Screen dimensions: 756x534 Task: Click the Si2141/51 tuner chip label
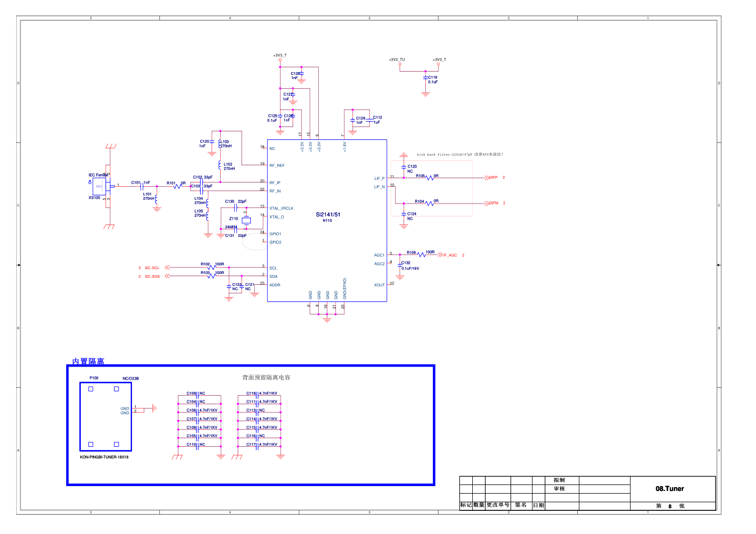pos(327,215)
